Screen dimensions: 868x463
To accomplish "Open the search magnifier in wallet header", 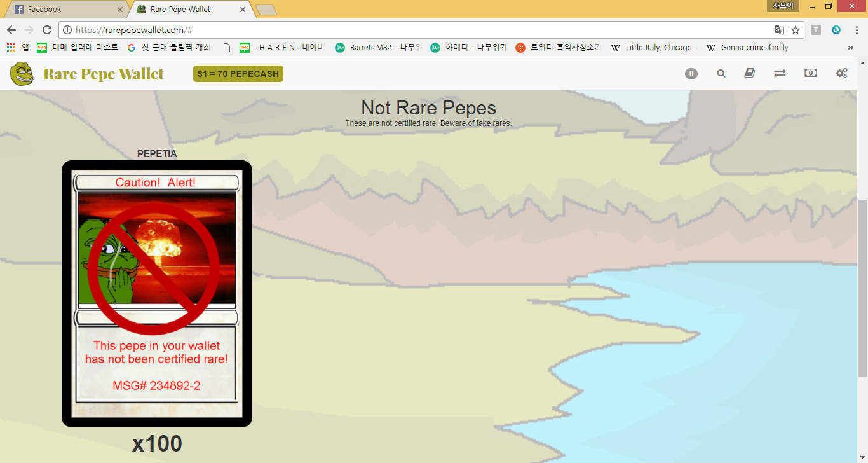I will (721, 74).
